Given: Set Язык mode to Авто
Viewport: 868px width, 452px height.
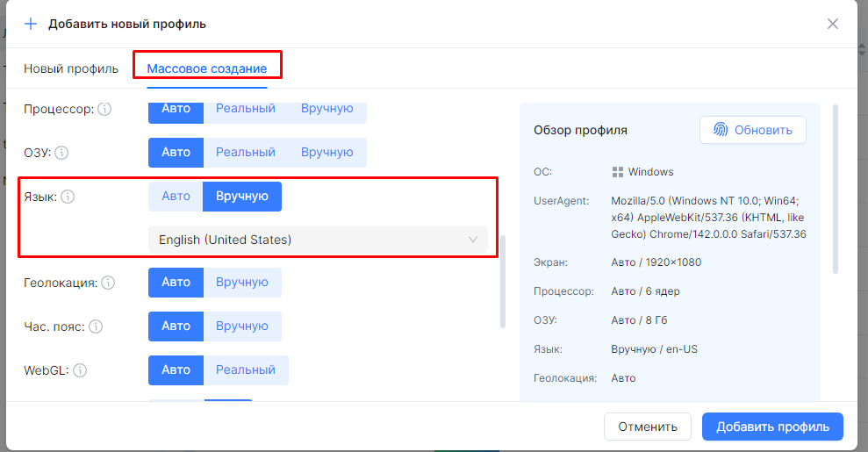Looking at the screenshot, I should tap(176, 197).
